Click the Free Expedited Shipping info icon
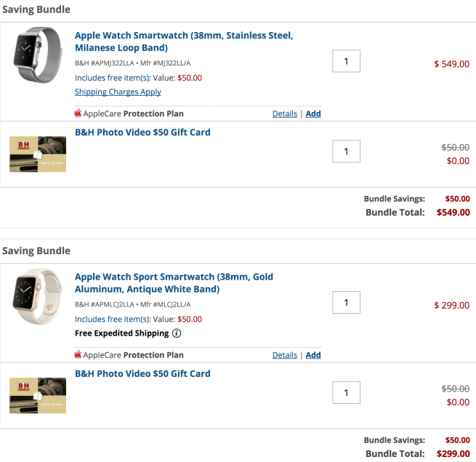Viewport: 476px width, 462px height. pyautogui.click(x=177, y=333)
